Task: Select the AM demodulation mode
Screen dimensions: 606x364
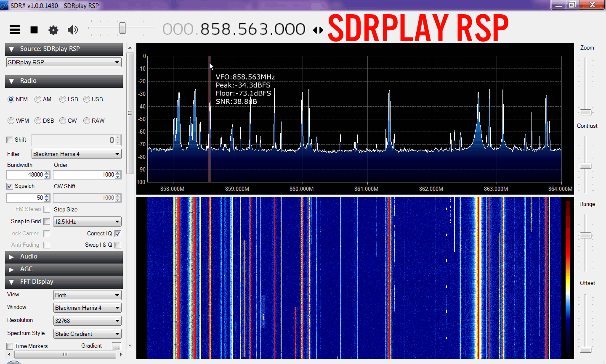Action: pyautogui.click(x=38, y=100)
